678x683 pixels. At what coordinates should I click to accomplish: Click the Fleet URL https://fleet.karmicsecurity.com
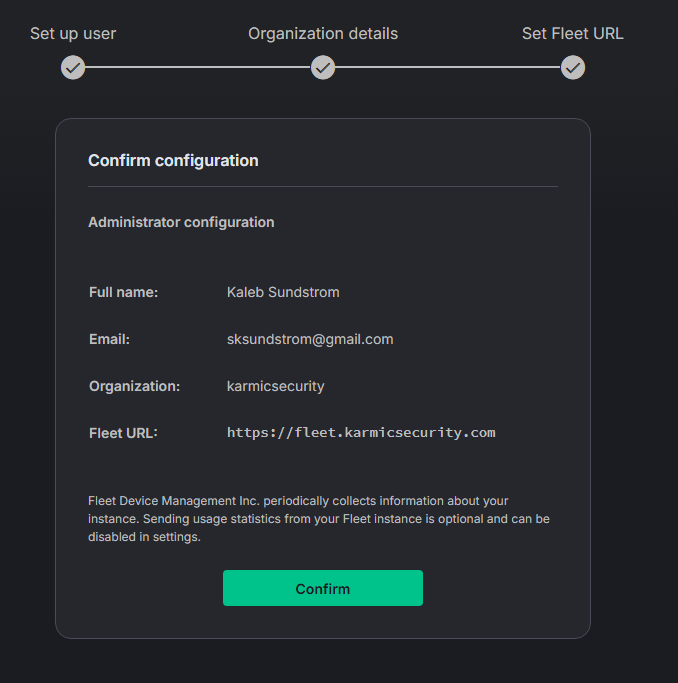coord(361,433)
